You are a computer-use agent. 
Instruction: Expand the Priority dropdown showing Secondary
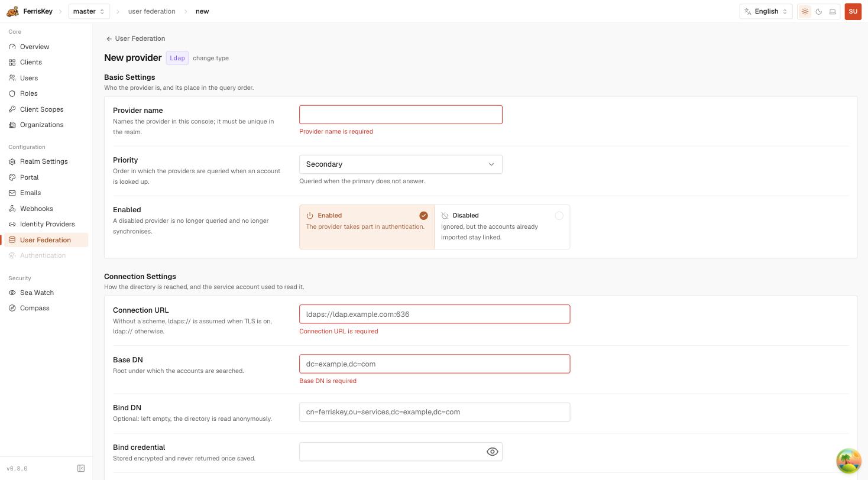coord(401,164)
